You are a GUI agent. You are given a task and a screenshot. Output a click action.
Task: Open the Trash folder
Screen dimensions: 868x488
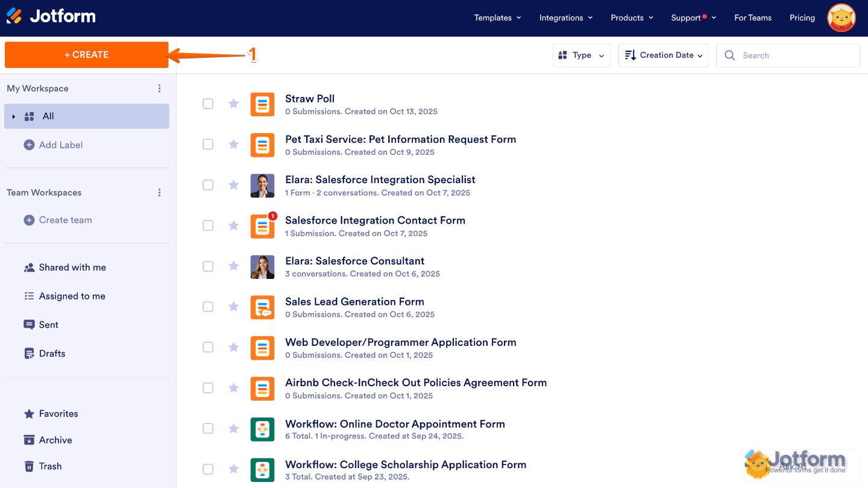point(50,466)
